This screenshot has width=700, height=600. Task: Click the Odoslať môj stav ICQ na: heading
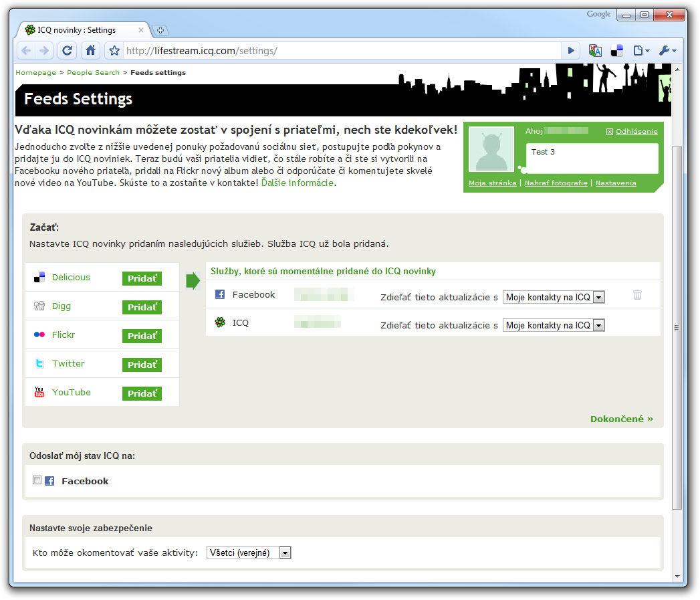(82, 456)
